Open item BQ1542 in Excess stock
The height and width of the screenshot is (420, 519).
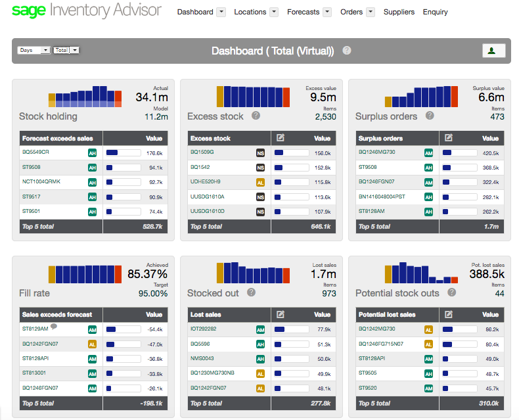click(200, 167)
